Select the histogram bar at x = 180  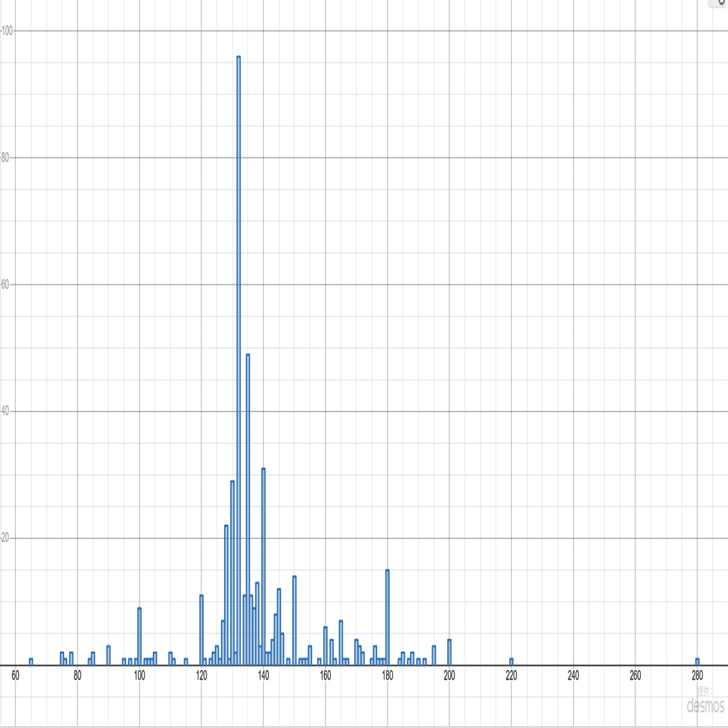387,618
